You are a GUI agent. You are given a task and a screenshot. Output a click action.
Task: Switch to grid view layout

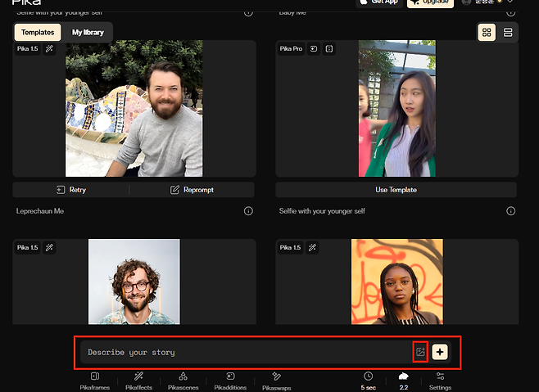pos(487,33)
